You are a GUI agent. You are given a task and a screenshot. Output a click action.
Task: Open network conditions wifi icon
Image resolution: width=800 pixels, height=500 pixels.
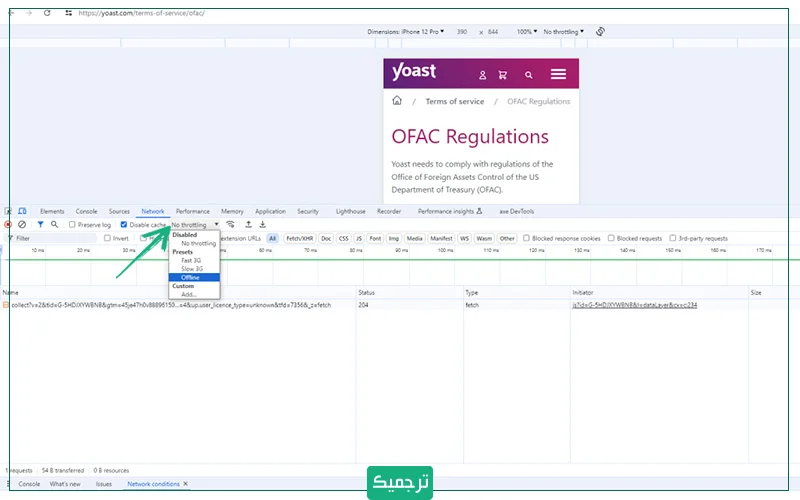[x=230, y=224]
